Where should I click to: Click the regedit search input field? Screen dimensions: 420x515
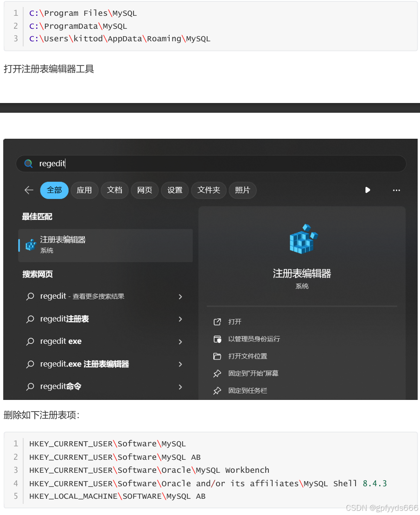[211, 164]
